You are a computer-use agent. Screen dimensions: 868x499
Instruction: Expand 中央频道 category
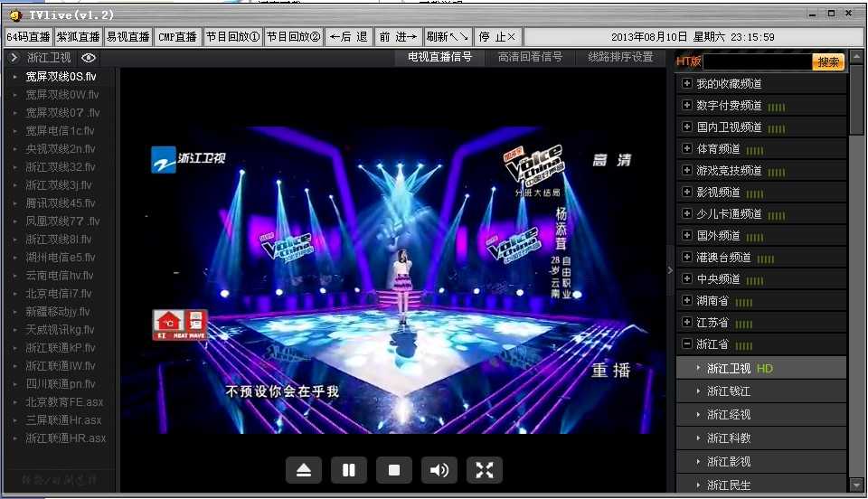(x=761, y=278)
